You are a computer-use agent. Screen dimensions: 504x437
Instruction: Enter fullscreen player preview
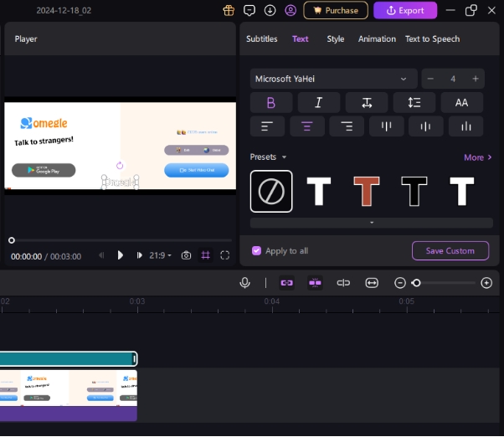[224, 255]
